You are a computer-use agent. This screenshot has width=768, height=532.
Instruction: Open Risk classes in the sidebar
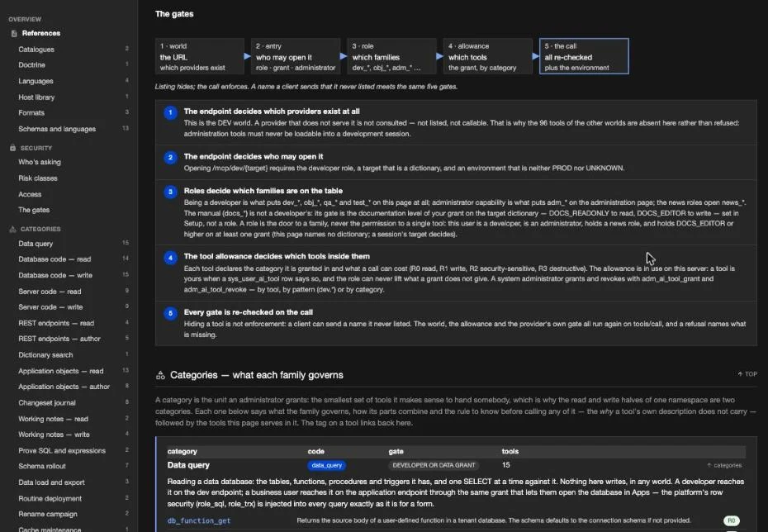pyautogui.click(x=38, y=178)
